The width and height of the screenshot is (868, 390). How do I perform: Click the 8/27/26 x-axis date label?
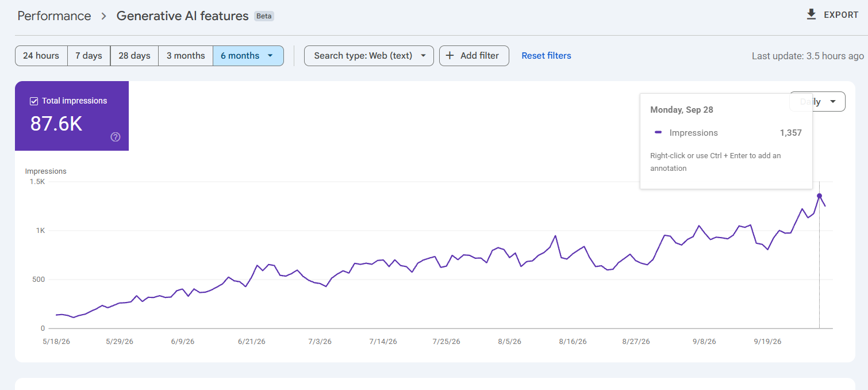636,342
